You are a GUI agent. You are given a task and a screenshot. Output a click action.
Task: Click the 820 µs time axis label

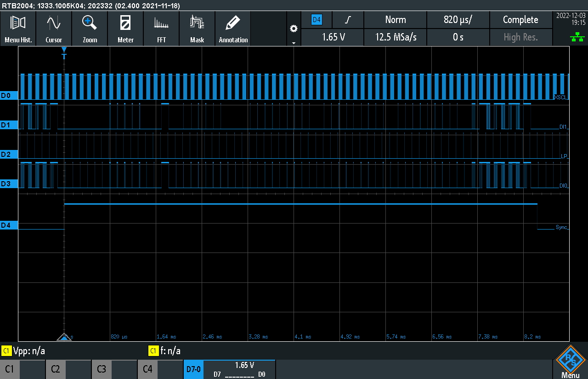pos(118,337)
